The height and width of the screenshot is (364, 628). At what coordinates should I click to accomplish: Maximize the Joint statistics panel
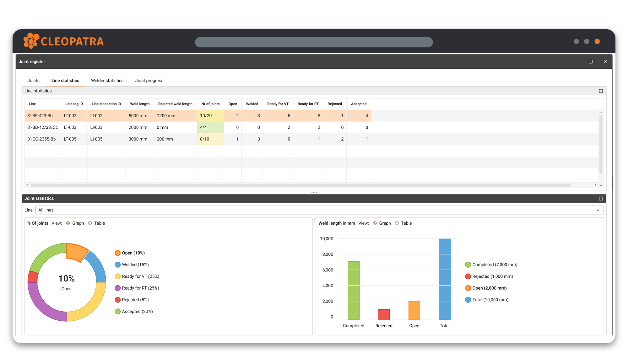point(601,198)
